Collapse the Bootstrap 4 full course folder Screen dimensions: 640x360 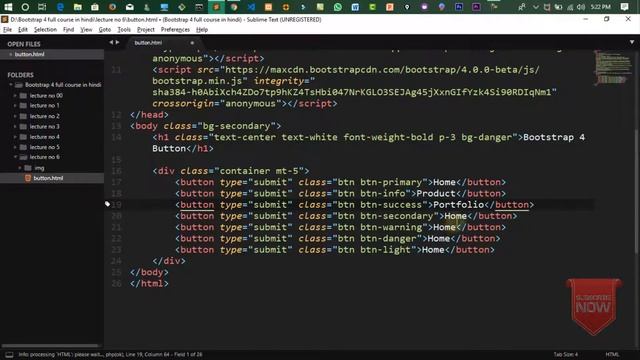pyautogui.click(x=11, y=85)
